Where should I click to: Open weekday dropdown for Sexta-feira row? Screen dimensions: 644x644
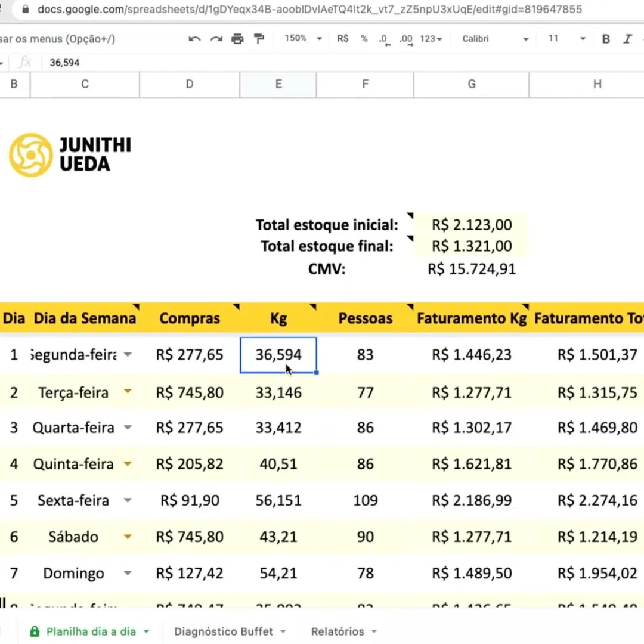(x=128, y=500)
